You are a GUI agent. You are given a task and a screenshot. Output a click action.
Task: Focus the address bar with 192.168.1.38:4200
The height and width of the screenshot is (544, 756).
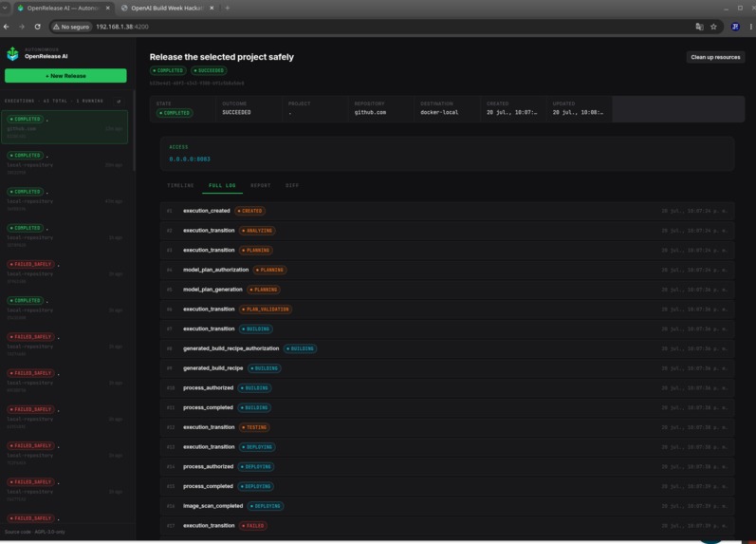(122, 27)
